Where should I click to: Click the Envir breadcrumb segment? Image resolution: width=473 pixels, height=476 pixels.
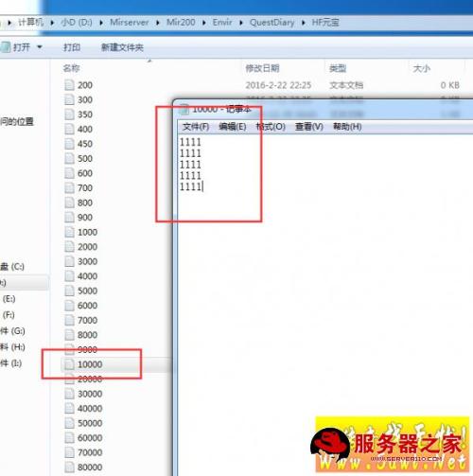[x=222, y=23]
